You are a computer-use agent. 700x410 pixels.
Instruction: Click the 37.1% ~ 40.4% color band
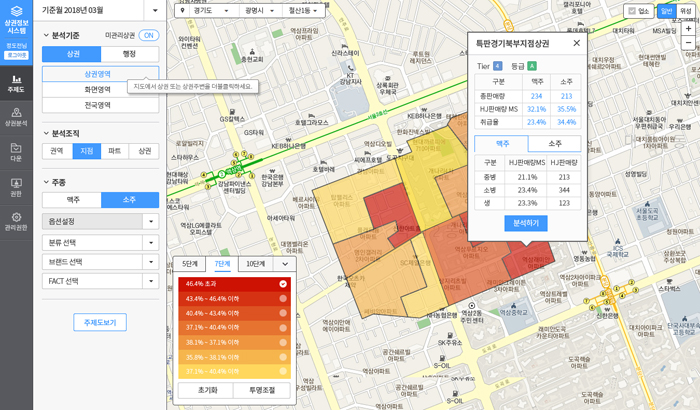(232, 327)
